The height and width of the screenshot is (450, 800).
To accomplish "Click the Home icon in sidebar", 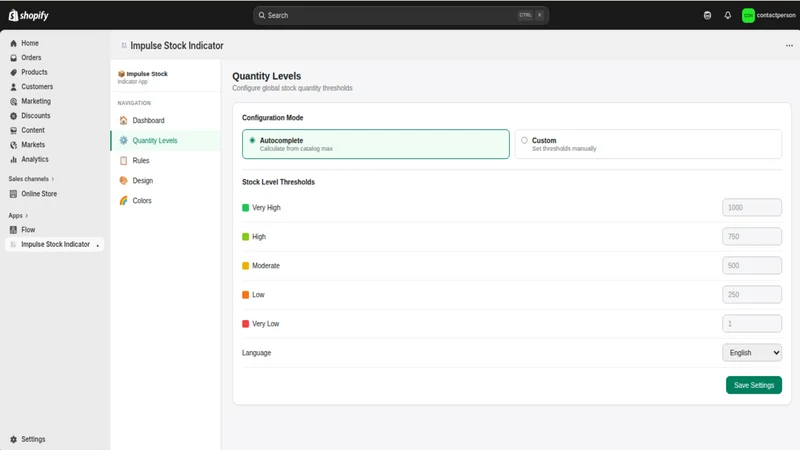I will 13,43.
